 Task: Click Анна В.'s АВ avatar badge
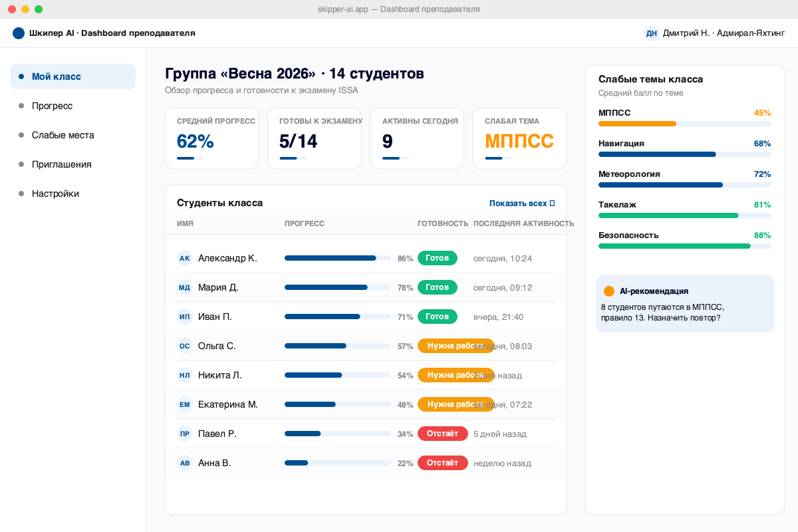point(184,463)
